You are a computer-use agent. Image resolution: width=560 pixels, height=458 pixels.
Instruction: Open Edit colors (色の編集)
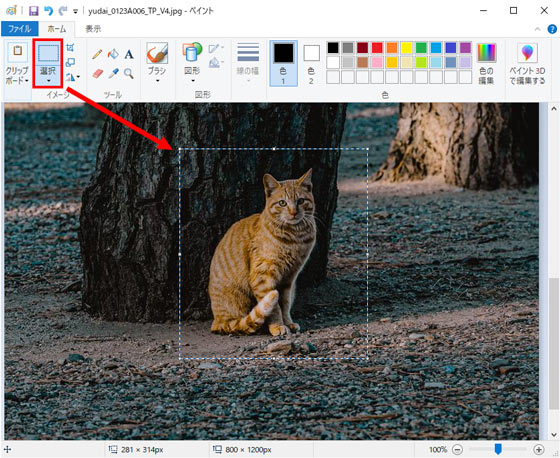click(x=486, y=64)
